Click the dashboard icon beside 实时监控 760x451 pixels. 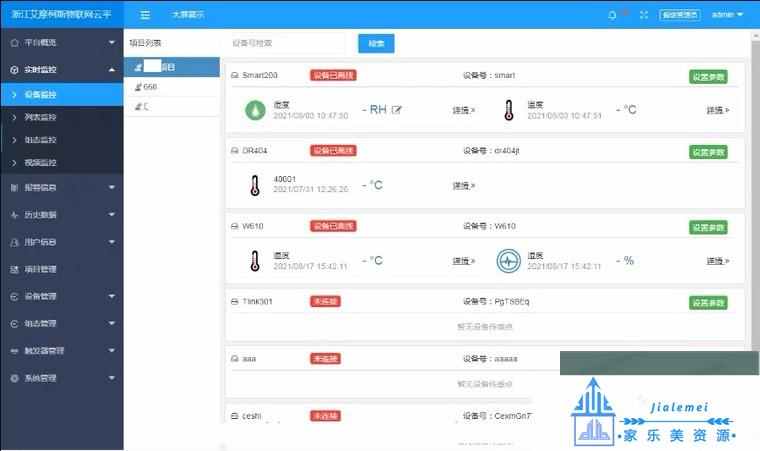click(x=15, y=70)
